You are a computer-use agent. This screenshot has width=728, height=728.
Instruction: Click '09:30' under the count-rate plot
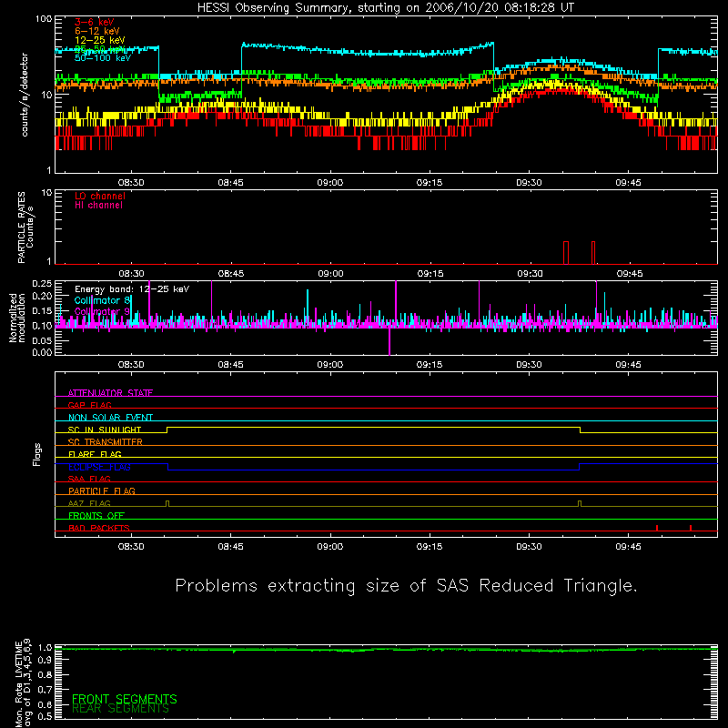pos(529,183)
